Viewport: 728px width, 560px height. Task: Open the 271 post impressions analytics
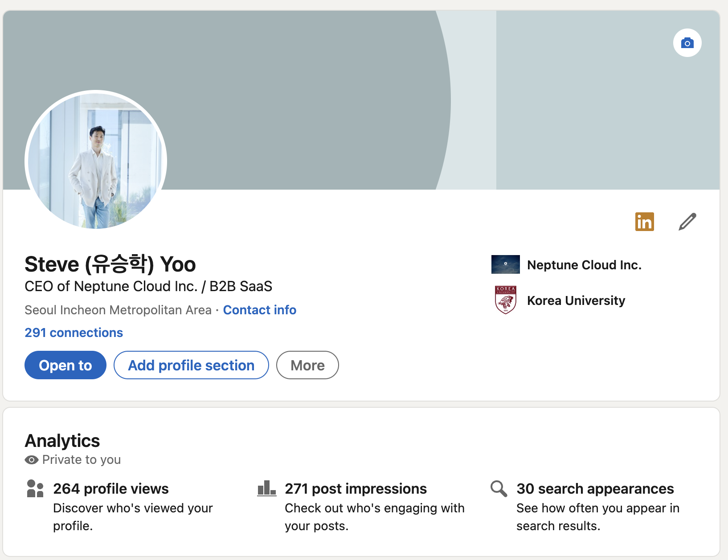point(356,489)
